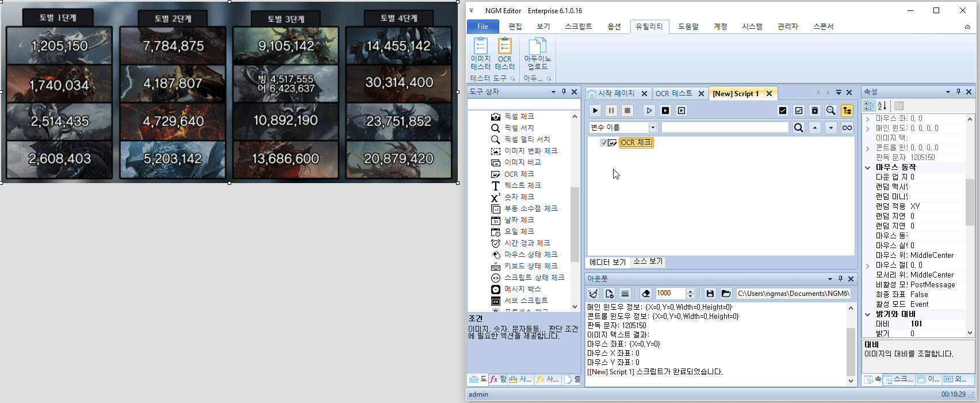Screen dimensions: 980x403
Task: Open the 도움말 ribbon tab
Action: (688, 26)
